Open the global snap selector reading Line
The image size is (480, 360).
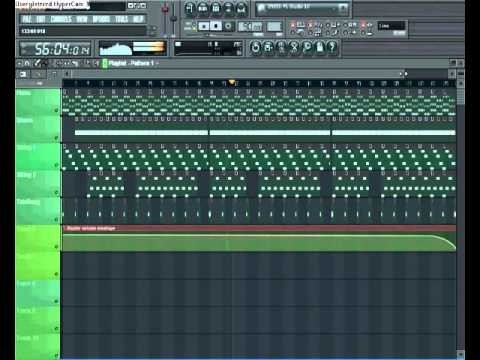(x=391, y=26)
